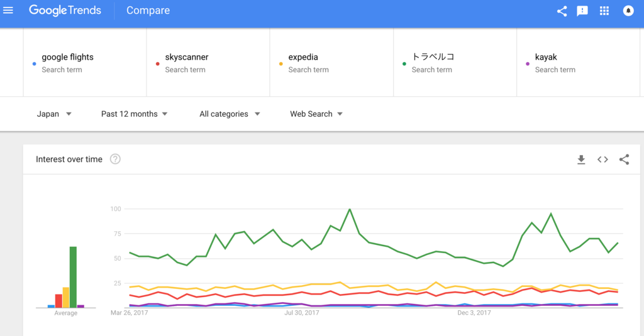Edit the kayak search term
644x336 pixels.
579,62
